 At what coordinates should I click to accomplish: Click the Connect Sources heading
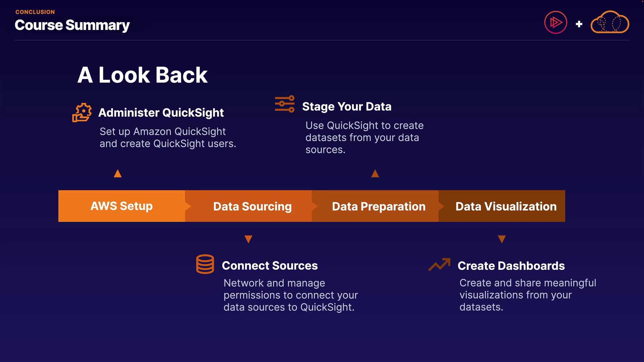(270, 265)
